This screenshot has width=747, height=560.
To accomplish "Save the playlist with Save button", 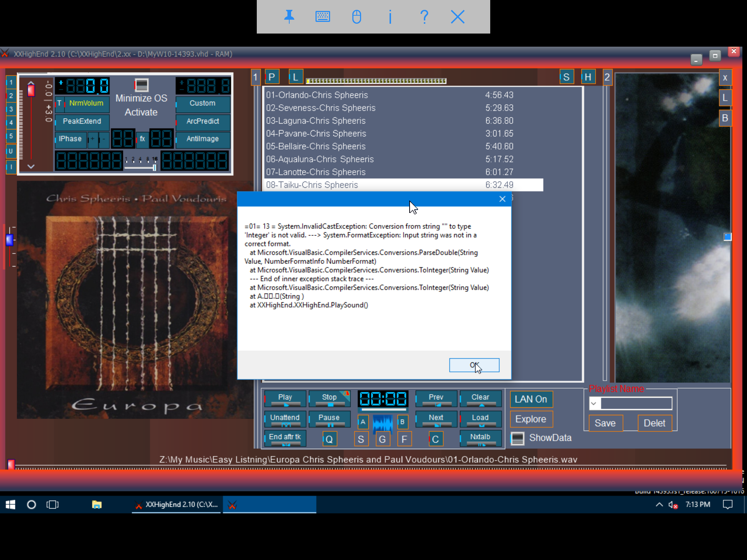I will [605, 423].
